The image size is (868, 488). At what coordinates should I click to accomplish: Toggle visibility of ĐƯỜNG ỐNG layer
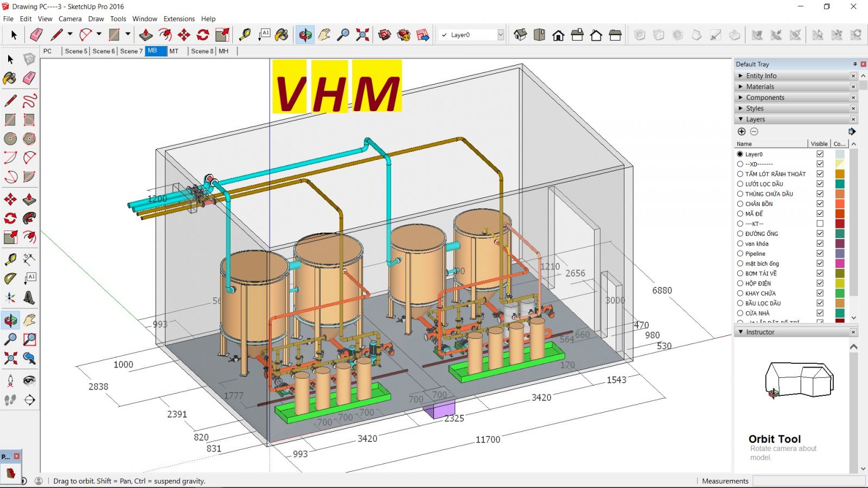tap(820, 233)
